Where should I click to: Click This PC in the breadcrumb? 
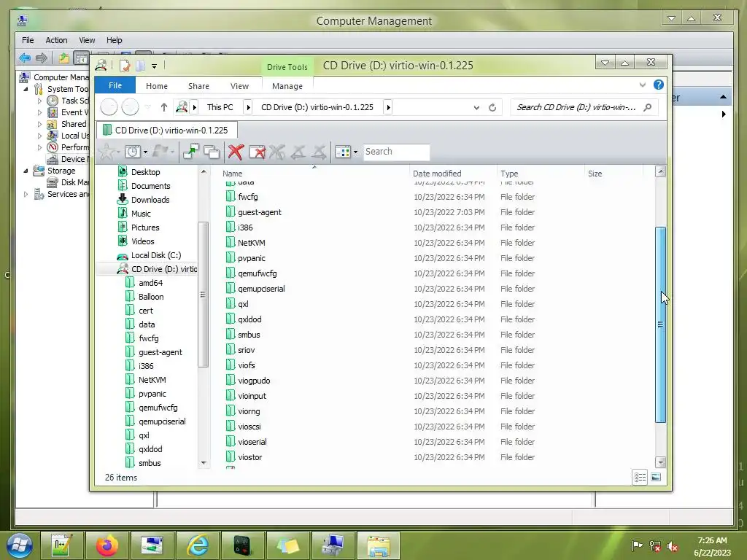(220, 107)
